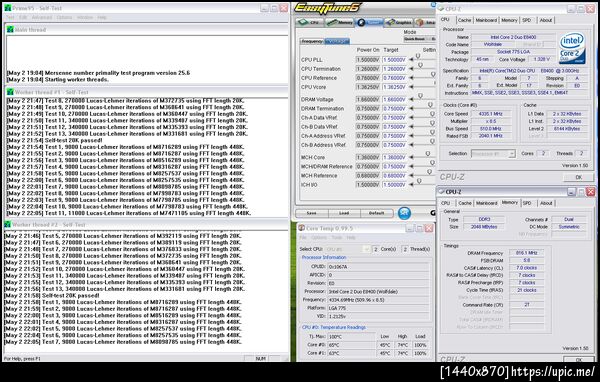Click DRAM Voltage target value field
This screenshot has height=382, width=600.
pos(394,100)
